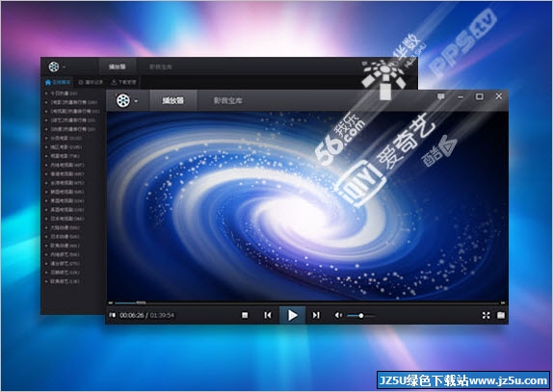This screenshot has width=553, height=392.
Task: Open the 台湾电视剧 category
Action: click(65, 183)
